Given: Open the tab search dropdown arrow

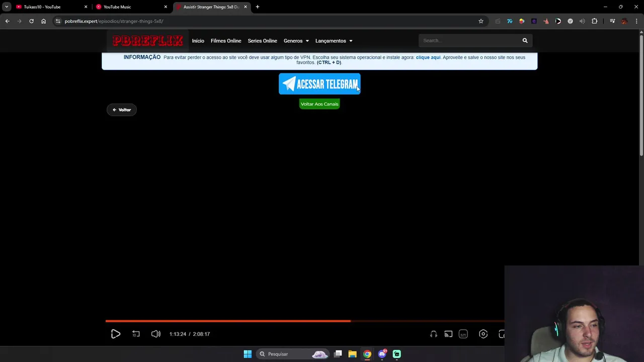Looking at the screenshot, I should [x=7, y=7].
